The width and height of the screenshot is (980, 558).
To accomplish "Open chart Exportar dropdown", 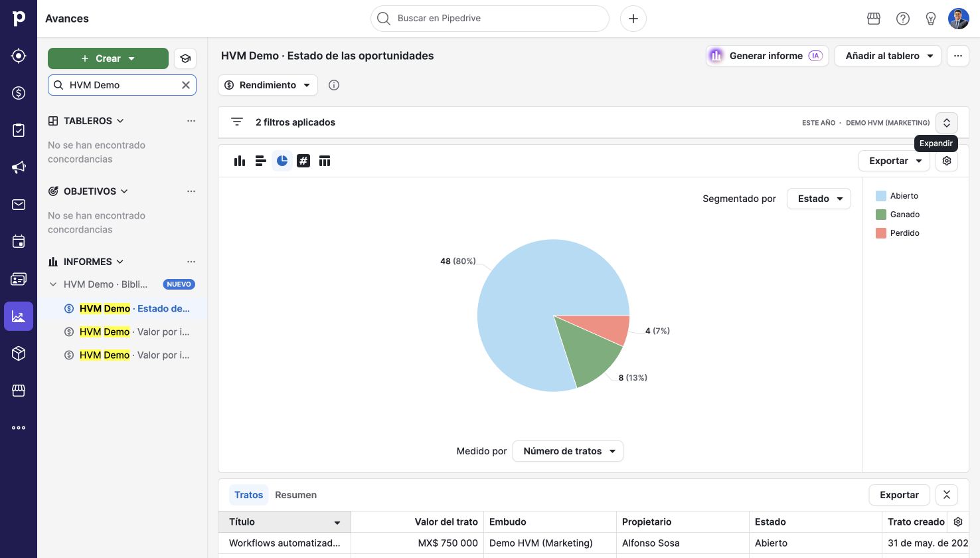I will coord(894,161).
